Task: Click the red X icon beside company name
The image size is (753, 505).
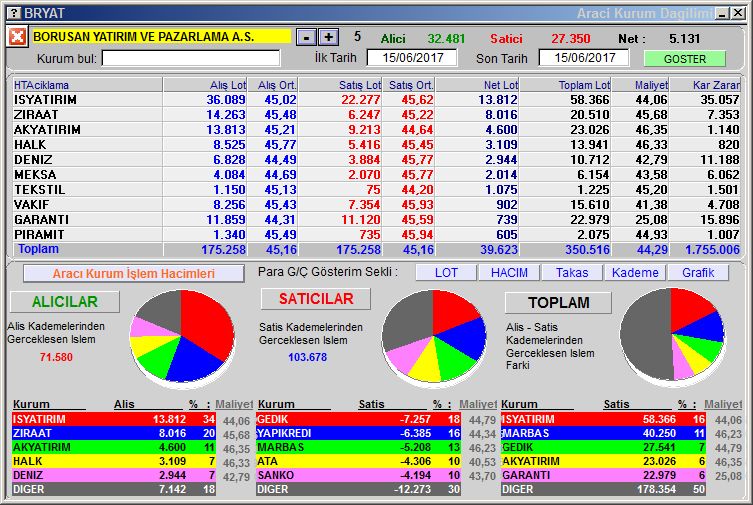Action: (17, 36)
